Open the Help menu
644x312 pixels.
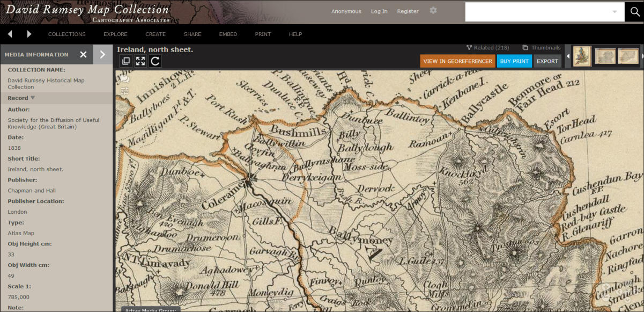pyautogui.click(x=295, y=34)
